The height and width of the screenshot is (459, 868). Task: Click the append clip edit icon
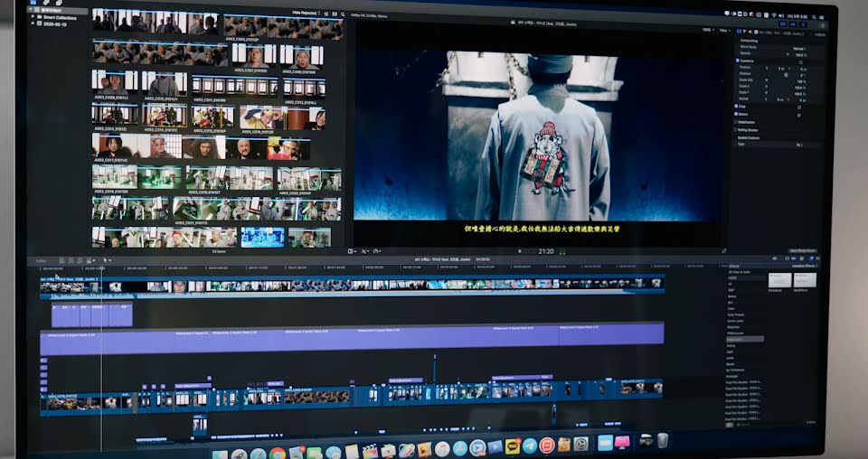80,260
